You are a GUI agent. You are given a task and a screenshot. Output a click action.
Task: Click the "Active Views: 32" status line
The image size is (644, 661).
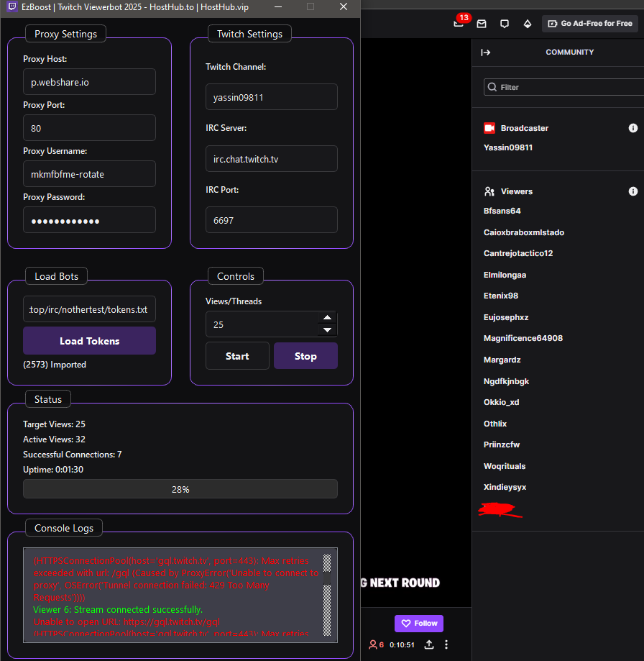click(54, 439)
